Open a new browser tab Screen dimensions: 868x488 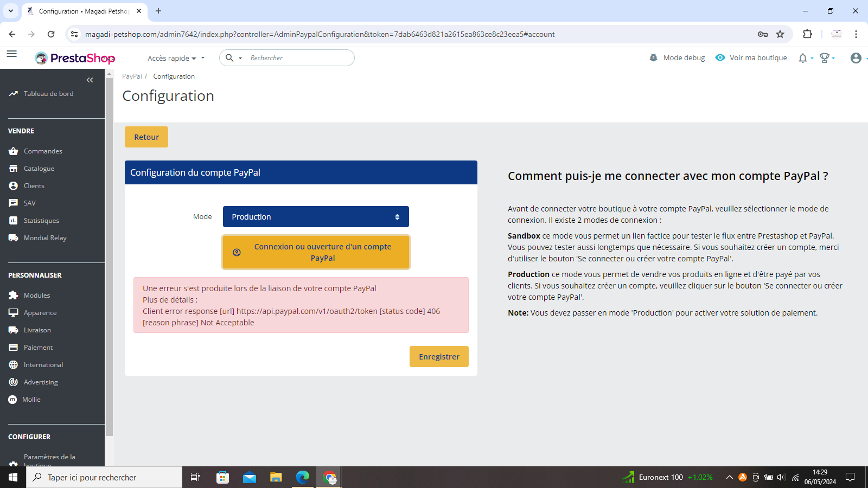coord(158,11)
